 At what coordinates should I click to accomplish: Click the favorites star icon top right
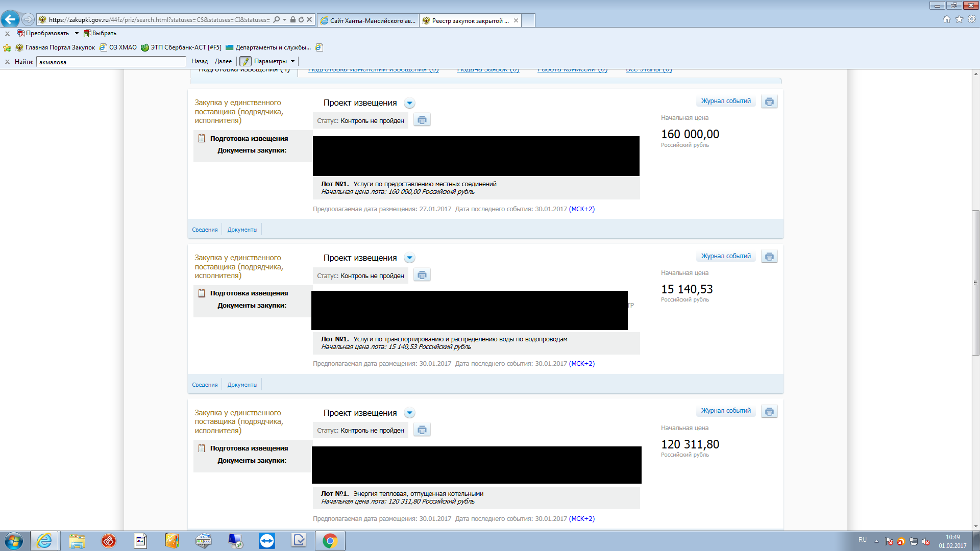click(959, 19)
